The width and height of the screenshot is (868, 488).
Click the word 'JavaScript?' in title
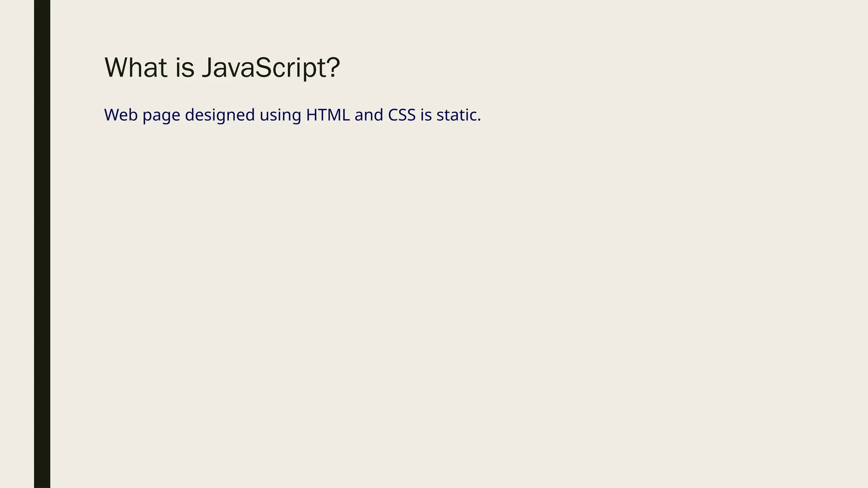tap(270, 68)
